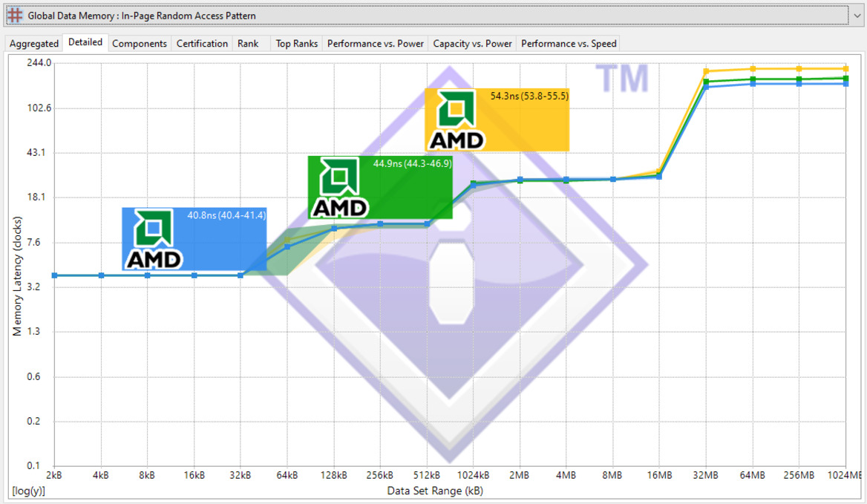Image resolution: width=867 pixels, height=504 pixels.
Task: Open the Components tab
Action: tap(140, 43)
